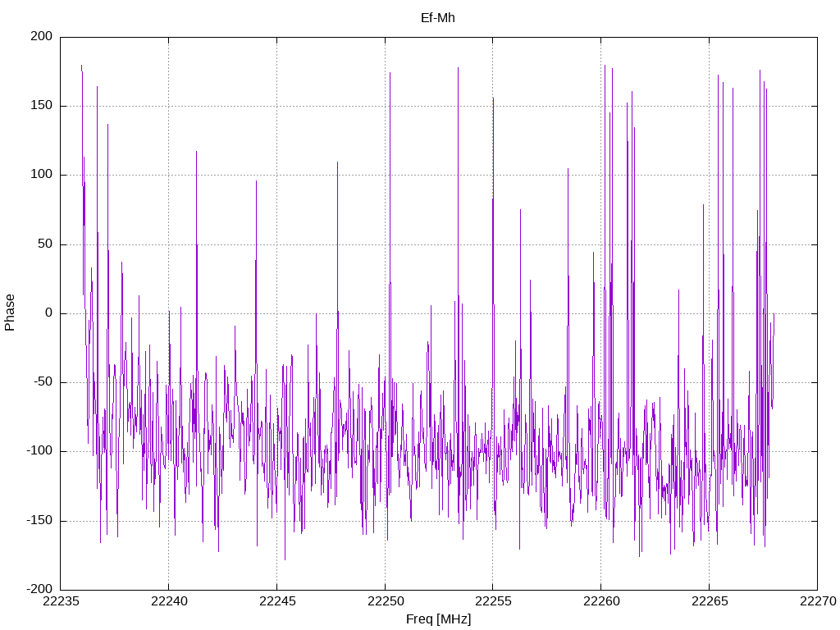This screenshot has width=840, height=630.
Task: Select y-axis tick value 200
Action: pos(42,36)
